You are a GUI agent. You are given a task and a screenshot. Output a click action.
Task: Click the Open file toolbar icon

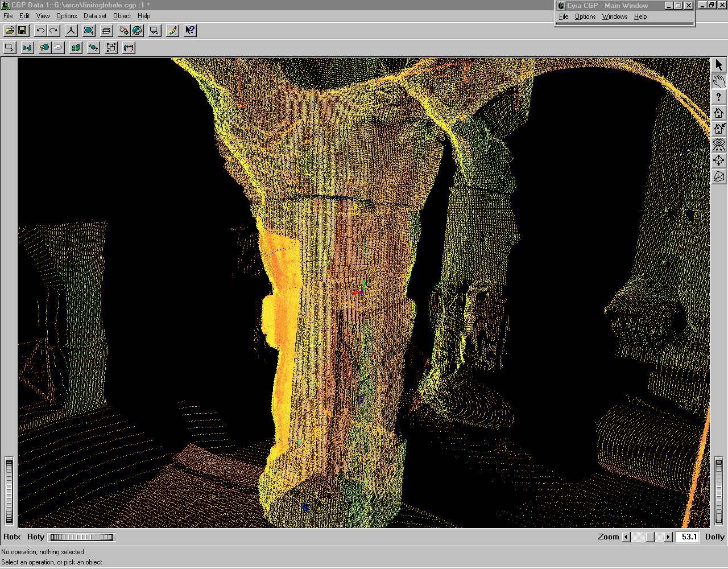click(10, 31)
